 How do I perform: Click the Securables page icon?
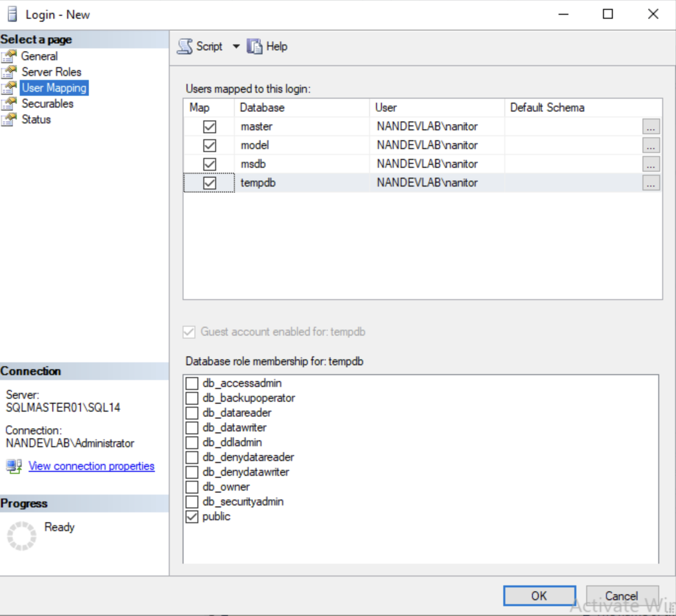[9, 104]
